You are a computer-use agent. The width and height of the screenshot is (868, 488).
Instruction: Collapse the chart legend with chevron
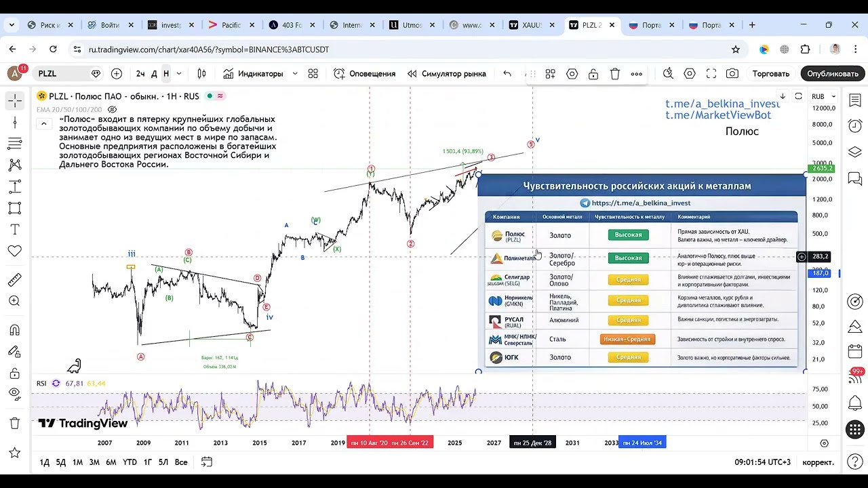43,123
